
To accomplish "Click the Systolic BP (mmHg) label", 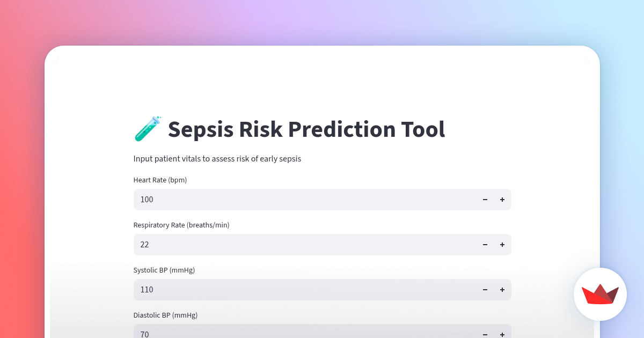I will [164, 270].
